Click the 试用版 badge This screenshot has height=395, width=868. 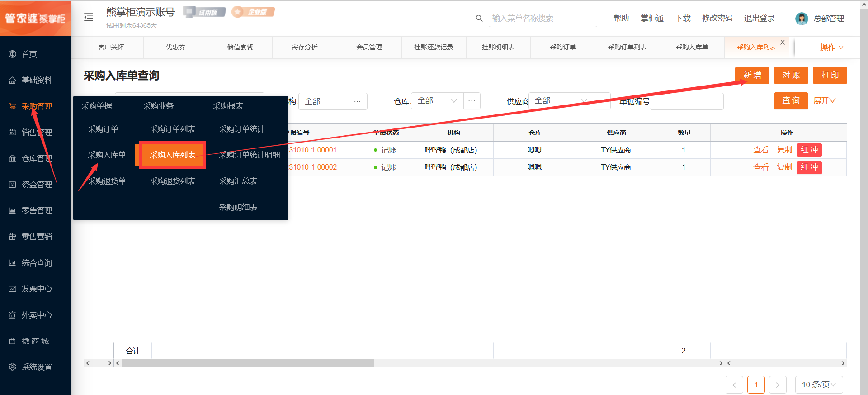pos(204,12)
